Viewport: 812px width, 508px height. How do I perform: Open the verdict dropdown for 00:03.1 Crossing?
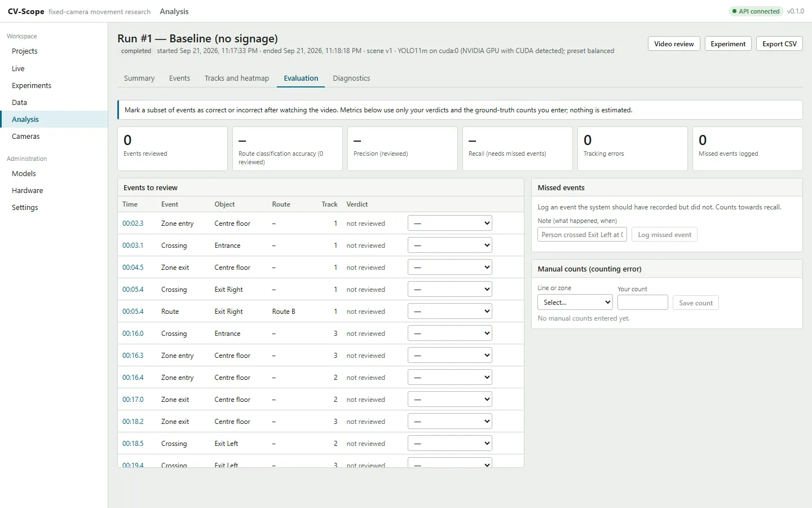450,245
